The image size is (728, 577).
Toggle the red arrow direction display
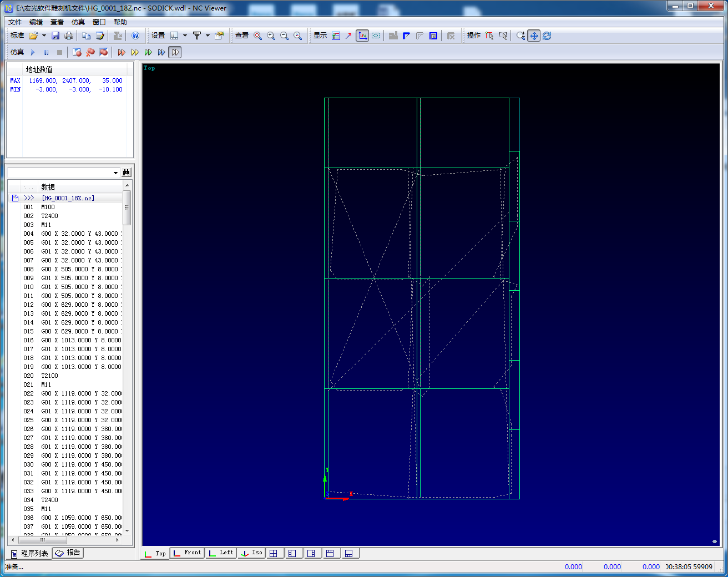pos(348,36)
